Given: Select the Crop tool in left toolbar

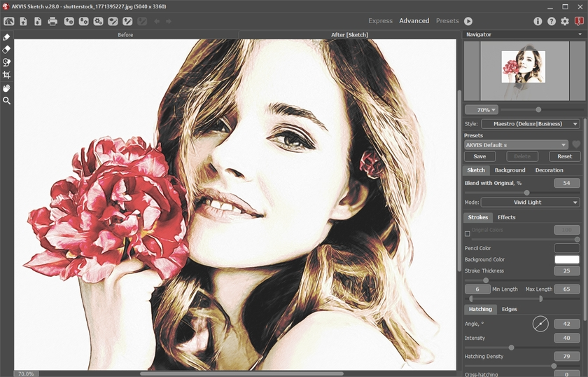Looking at the screenshot, I should point(7,75).
